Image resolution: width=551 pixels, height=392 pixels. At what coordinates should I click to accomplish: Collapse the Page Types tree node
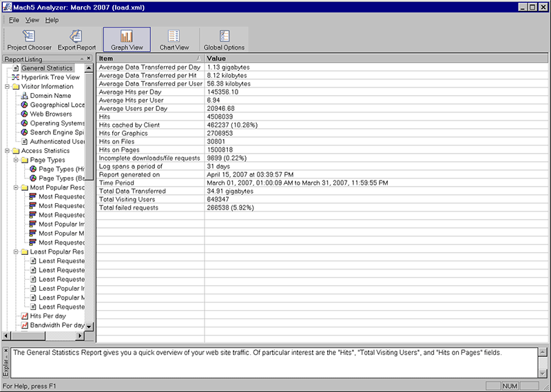[16, 160]
